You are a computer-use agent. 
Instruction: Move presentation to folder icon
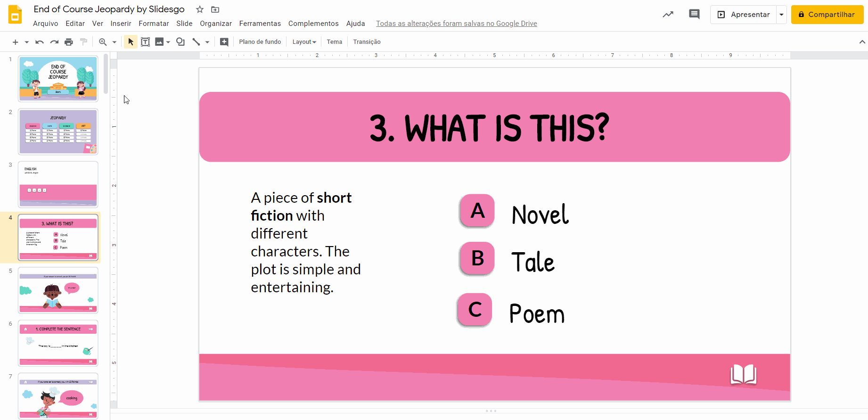coord(215,9)
